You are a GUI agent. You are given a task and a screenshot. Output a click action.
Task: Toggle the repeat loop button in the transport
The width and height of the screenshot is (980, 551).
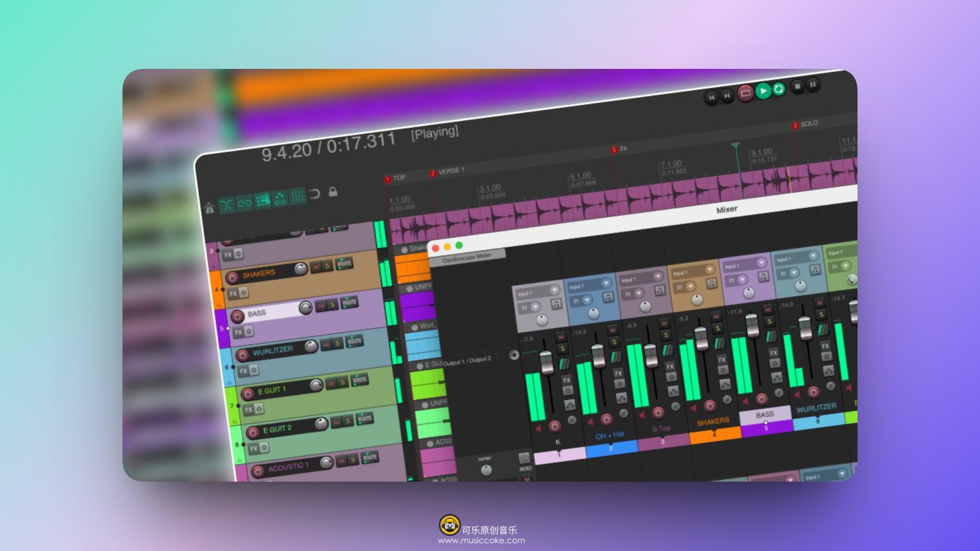tap(779, 89)
